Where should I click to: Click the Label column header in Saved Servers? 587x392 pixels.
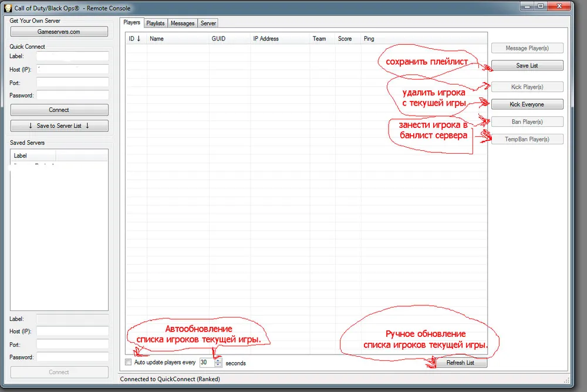(33, 156)
